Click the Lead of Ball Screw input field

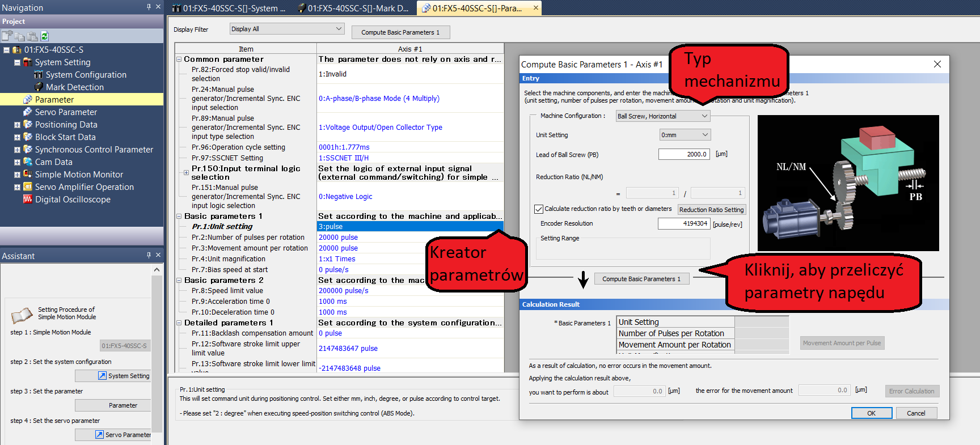click(684, 154)
